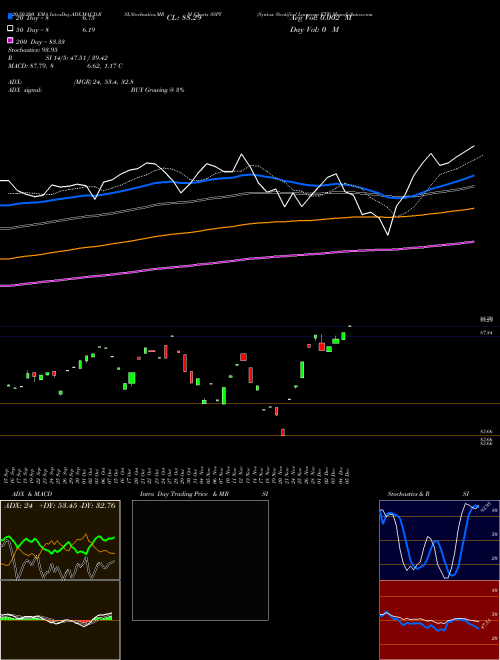Click the lowest red candlestick near 83.66
This screenshot has width=500, height=660.
283,432
